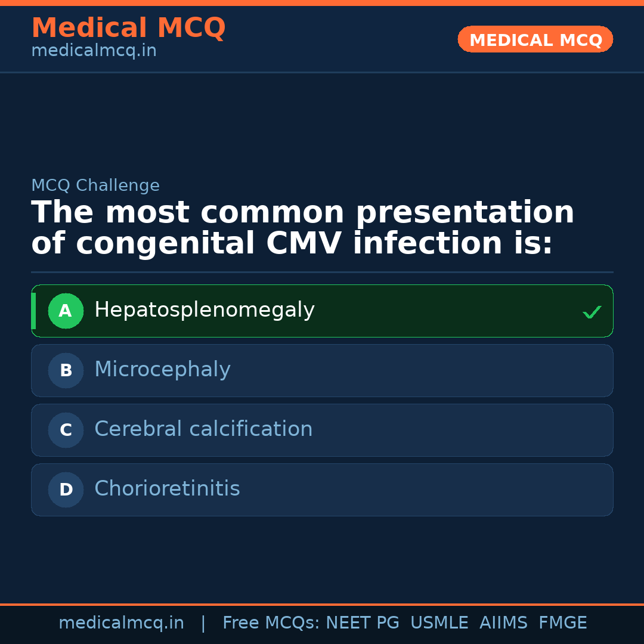The image size is (644, 644).
Task: Choose the Microcephaly answer text
Action: tap(162, 370)
